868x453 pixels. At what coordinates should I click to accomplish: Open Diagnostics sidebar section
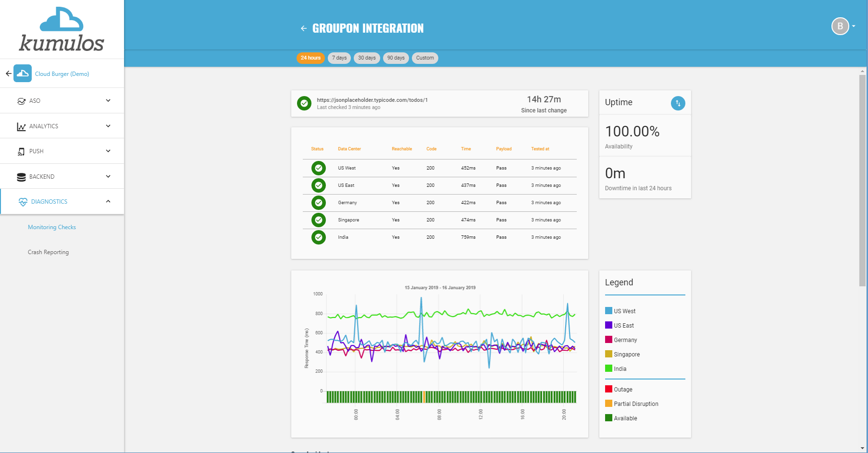(x=62, y=202)
